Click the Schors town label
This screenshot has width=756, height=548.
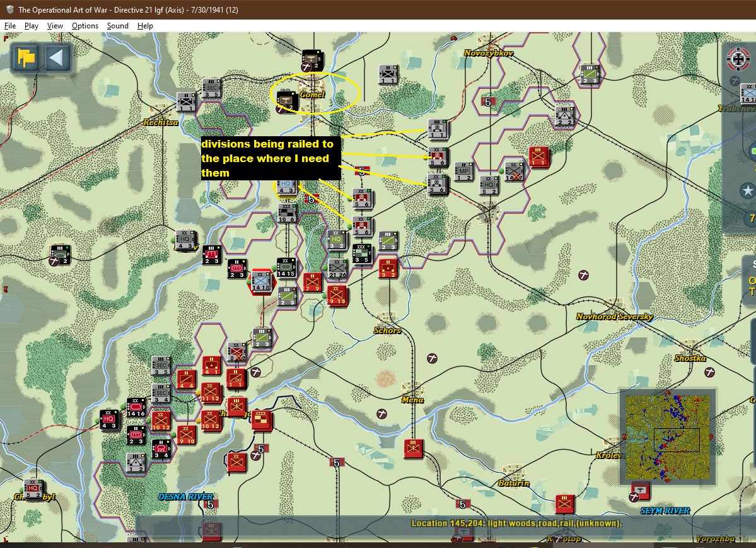387,330
